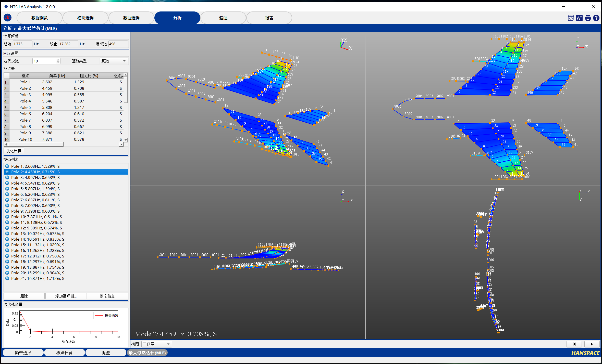602x364 pixels.
Task: Click the M icon beside Pole 21
Action: tap(7, 278)
